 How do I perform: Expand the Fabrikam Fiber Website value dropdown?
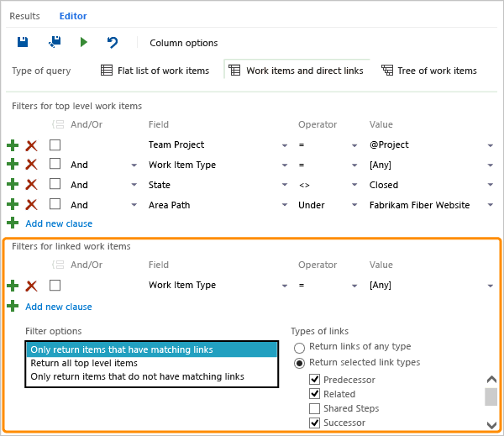pos(491,205)
